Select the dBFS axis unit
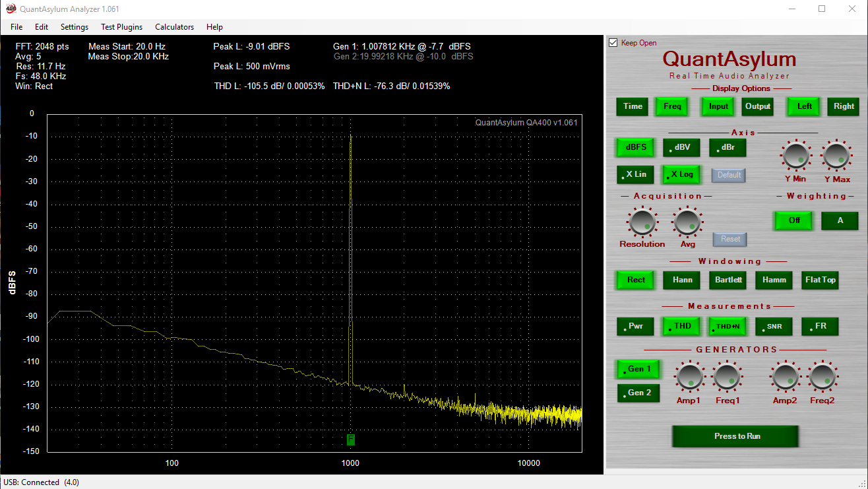 tap(636, 148)
